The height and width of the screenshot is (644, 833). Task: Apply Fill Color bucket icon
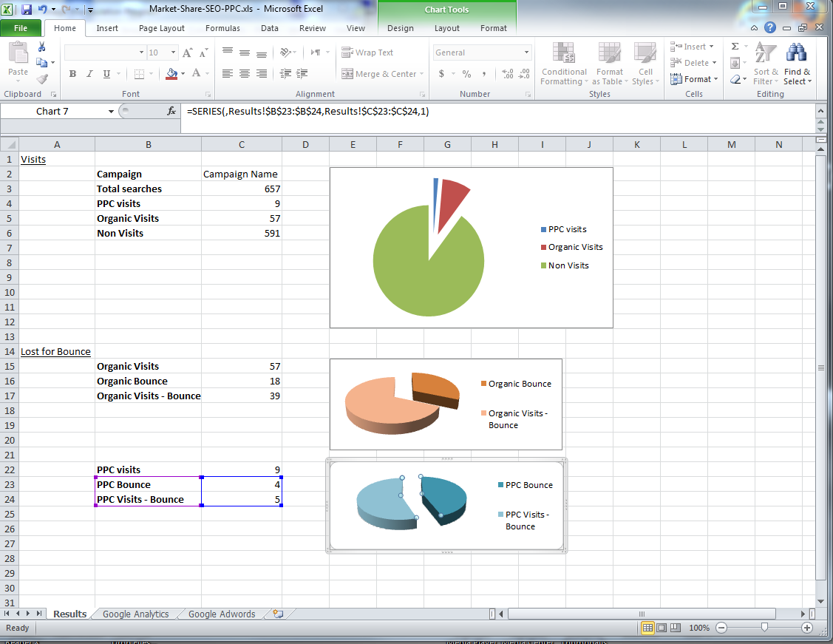171,74
